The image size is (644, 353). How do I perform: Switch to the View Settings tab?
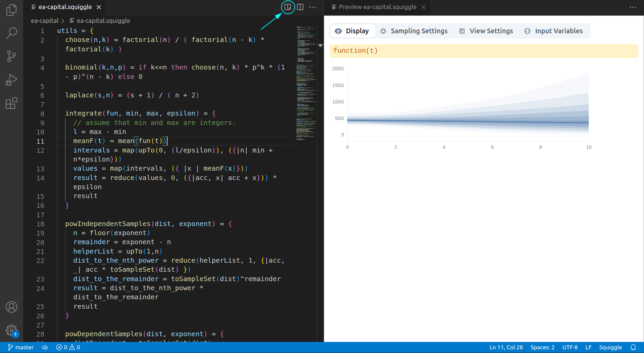coord(486,31)
